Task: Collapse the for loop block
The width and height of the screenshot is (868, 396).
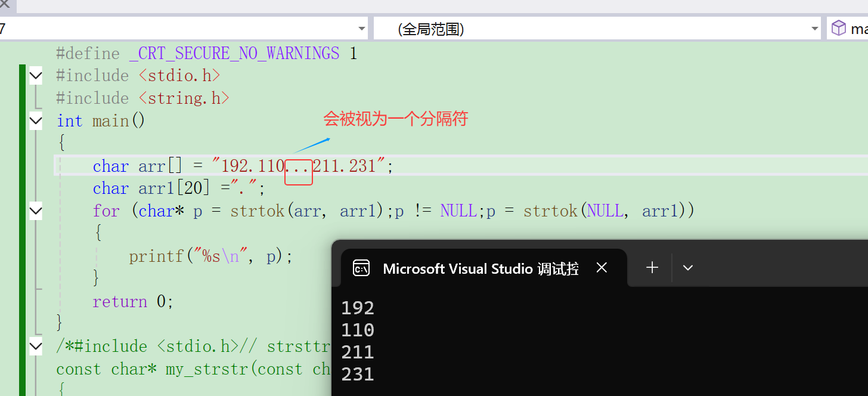Action: [x=36, y=211]
